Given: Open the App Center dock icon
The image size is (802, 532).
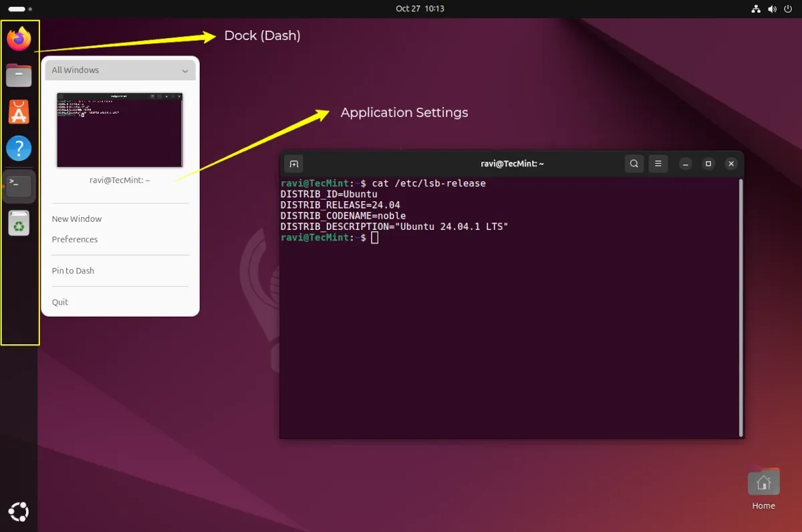Looking at the screenshot, I should click(19, 112).
